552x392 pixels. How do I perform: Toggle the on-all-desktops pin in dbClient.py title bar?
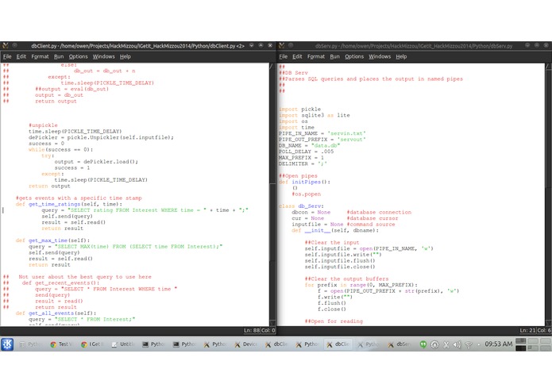(15, 45)
